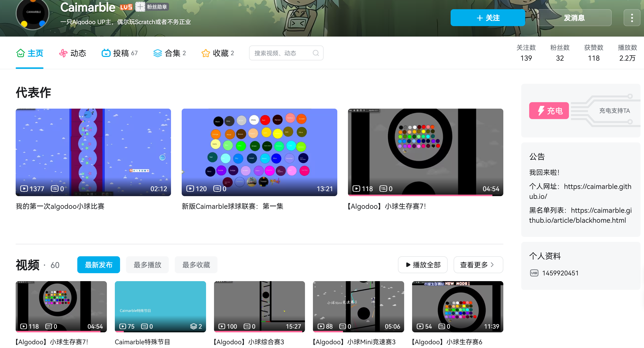644x348 pixels.
Task: Select the 最多收藏 sort filter
Action: point(196,265)
